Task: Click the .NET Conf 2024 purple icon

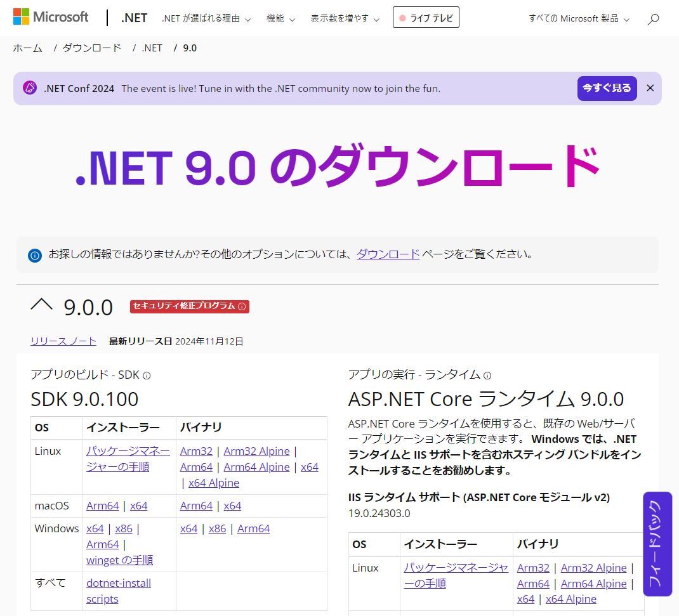Action: [x=30, y=88]
